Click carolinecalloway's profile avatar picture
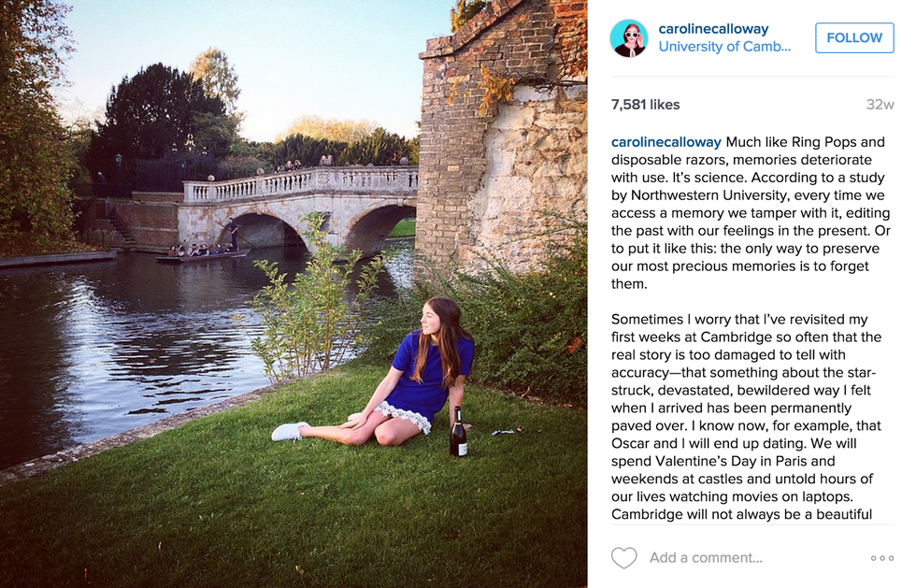The image size is (916, 588). (629, 38)
